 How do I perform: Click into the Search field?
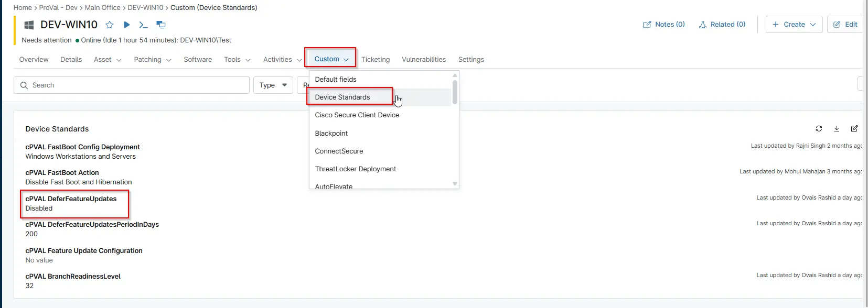131,85
